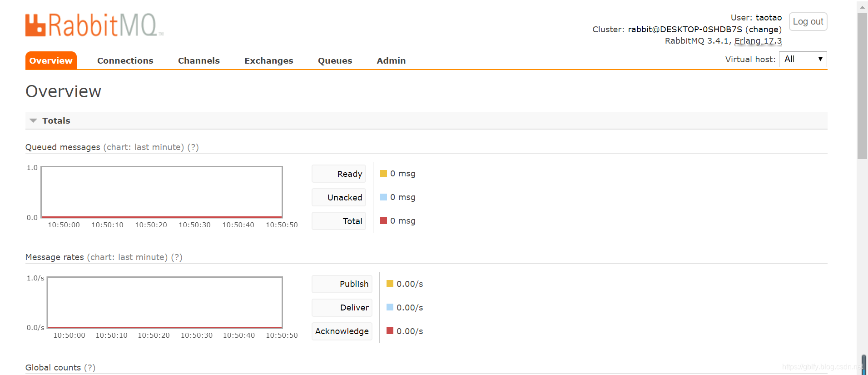
Task: Click the Publish legend label
Action: point(342,284)
